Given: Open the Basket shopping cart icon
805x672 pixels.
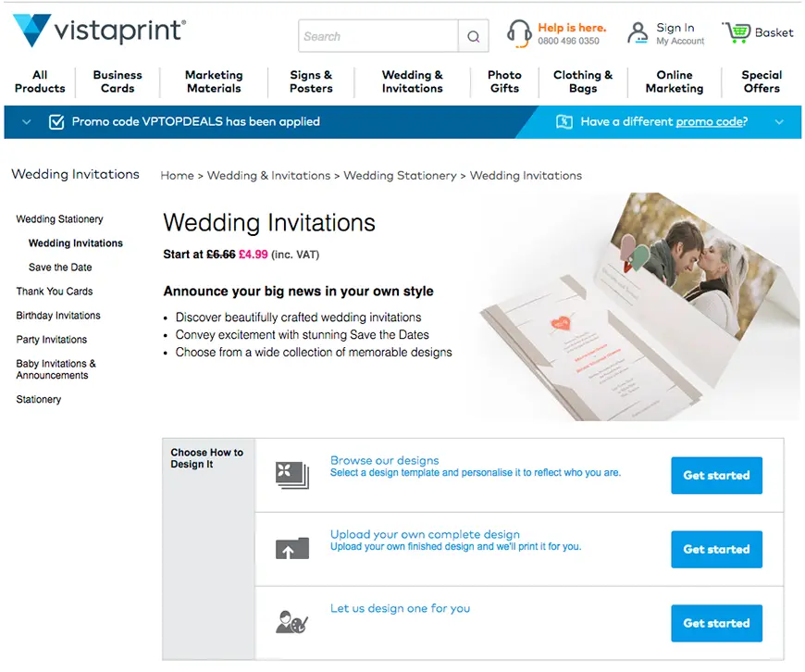Looking at the screenshot, I should tap(737, 31).
